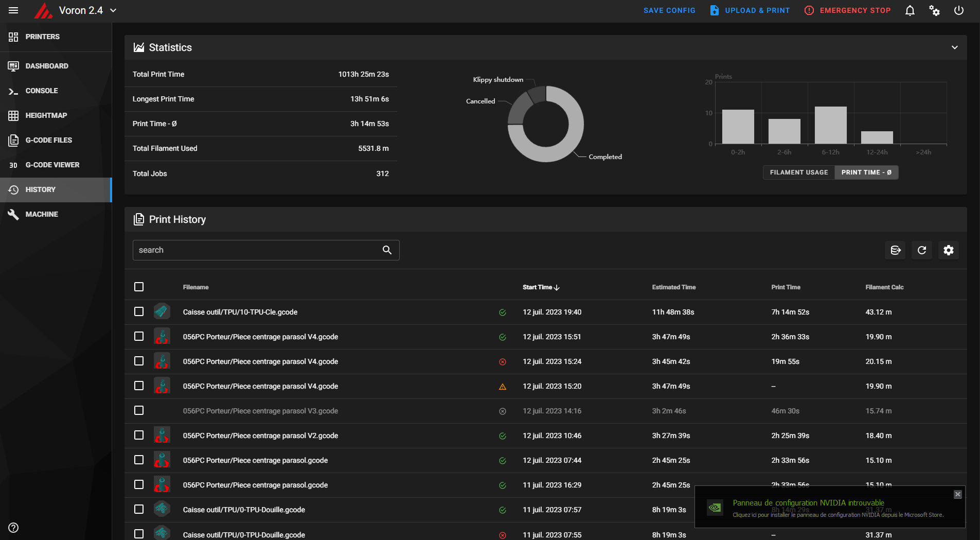This screenshot has height=540, width=980.
Task: Click the search magnifier icon
Action: click(x=387, y=250)
